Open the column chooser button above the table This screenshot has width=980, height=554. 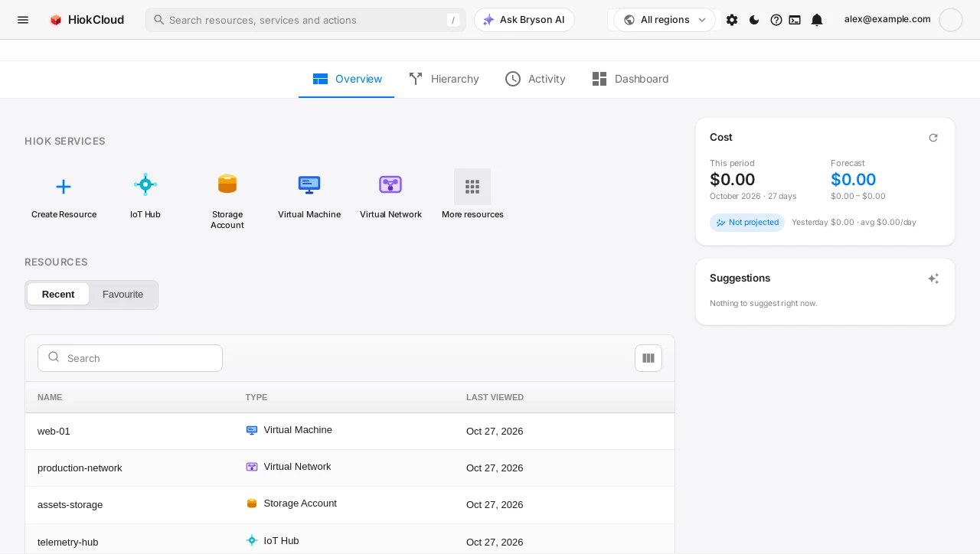pos(648,358)
